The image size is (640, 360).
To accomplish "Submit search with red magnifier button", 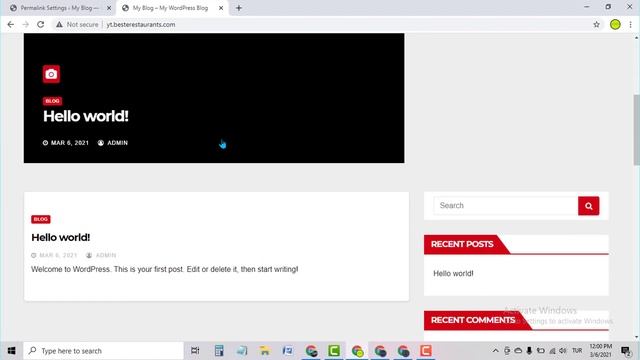I will 589,206.
